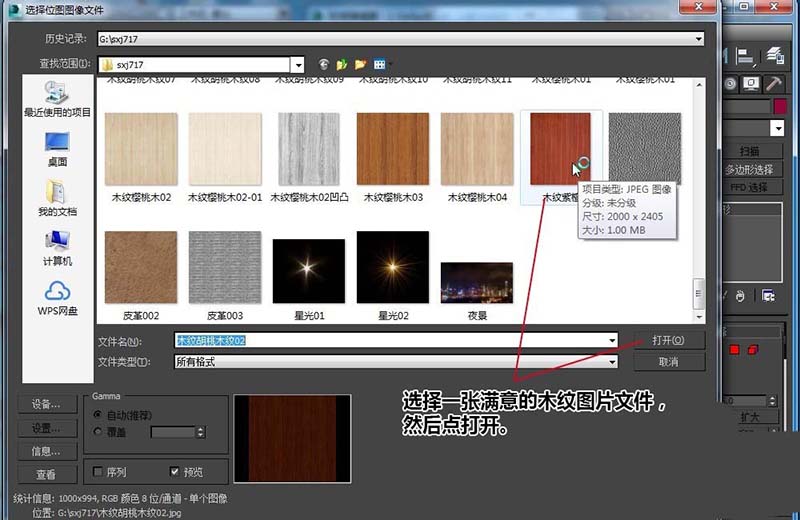Viewport: 800px width, 520px height.
Task: Open modifier list dropdown in 3ds Max panel
Action: coord(778,128)
